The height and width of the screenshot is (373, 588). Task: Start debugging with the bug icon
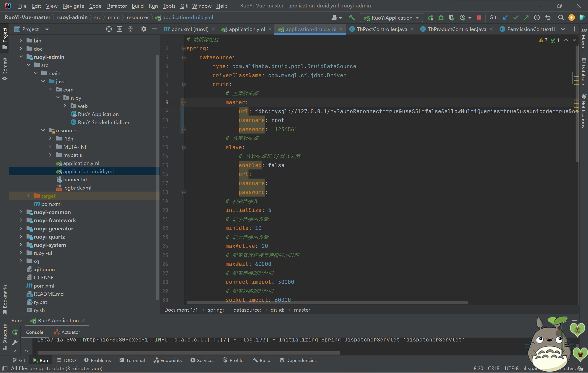coord(441,18)
